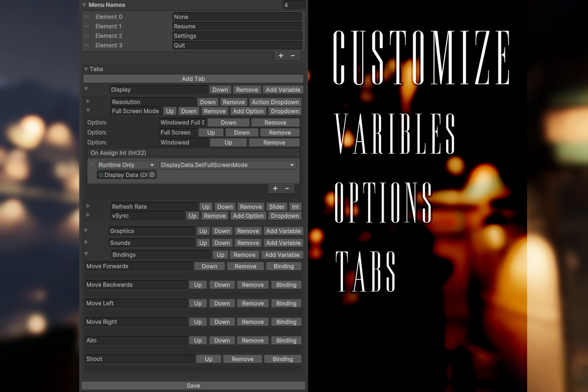588x392 pixels.
Task: Collapse the Full Screen Mode foldout
Action: coord(89,111)
